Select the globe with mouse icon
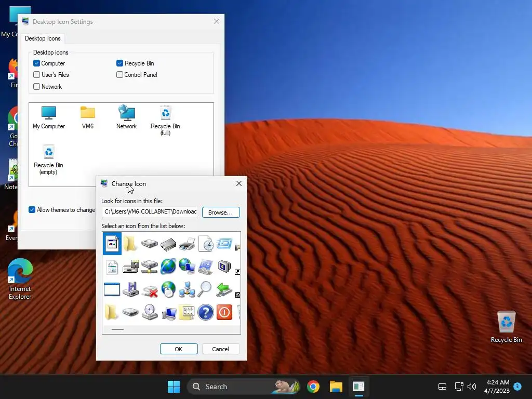Viewport: 532px width, 399px height. coord(168,289)
